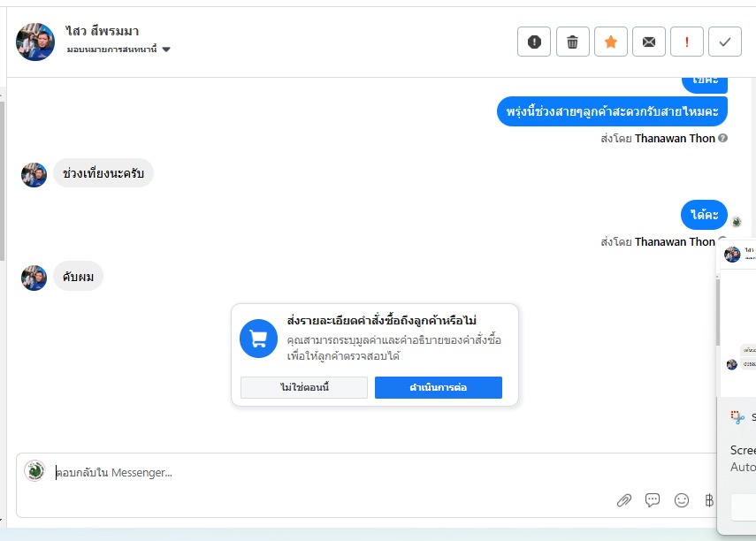Click the 'ไม่ใช่ตอนนี้' not now button

click(x=303, y=387)
